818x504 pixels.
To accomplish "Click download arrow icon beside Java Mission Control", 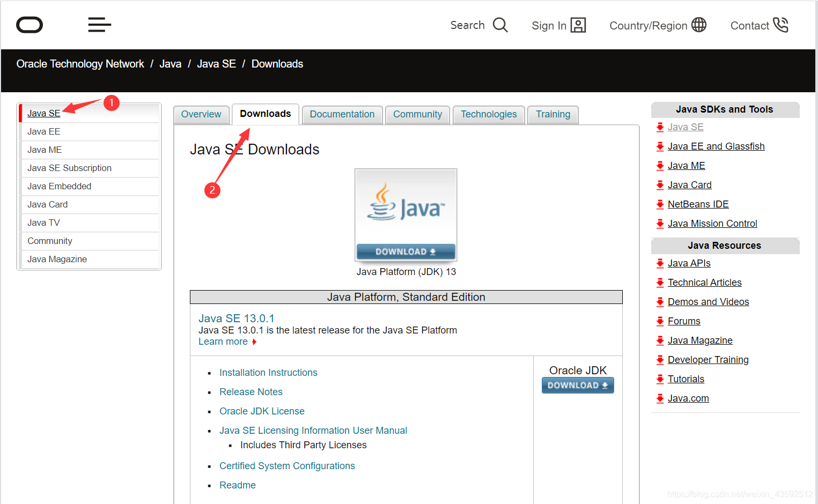I will click(660, 224).
